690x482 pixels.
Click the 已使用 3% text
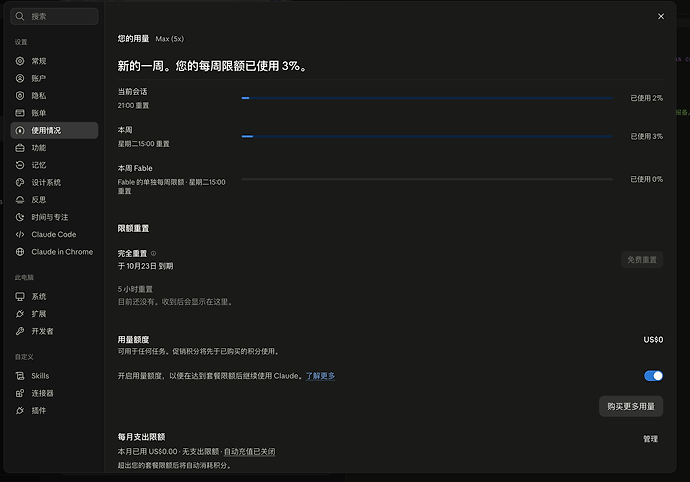pyautogui.click(x=646, y=136)
